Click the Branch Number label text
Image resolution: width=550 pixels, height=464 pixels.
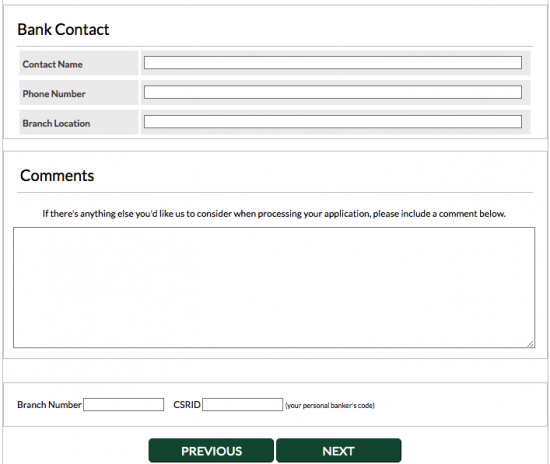(x=49, y=405)
